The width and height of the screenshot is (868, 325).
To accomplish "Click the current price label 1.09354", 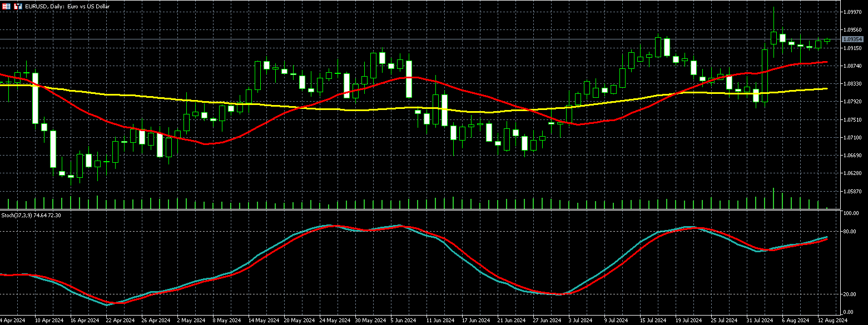I will (x=852, y=39).
